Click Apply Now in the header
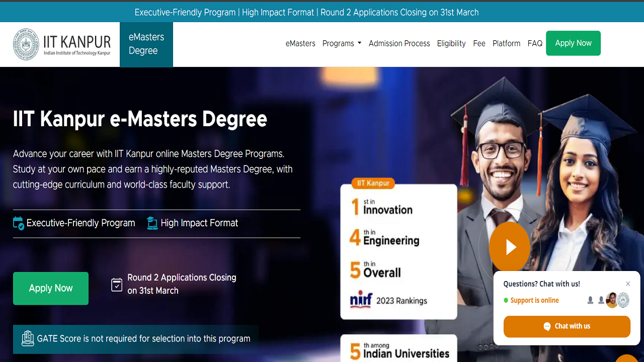644x362 pixels. (573, 43)
